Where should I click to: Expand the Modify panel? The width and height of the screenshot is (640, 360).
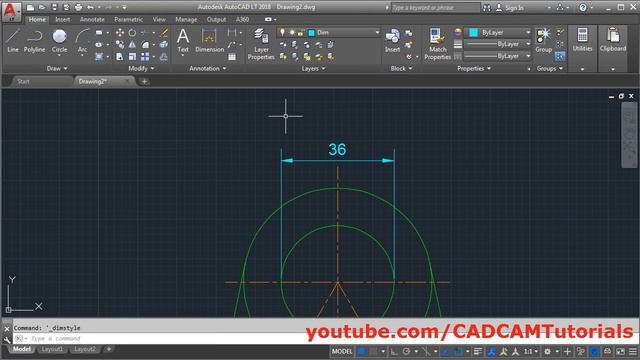(x=141, y=68)
